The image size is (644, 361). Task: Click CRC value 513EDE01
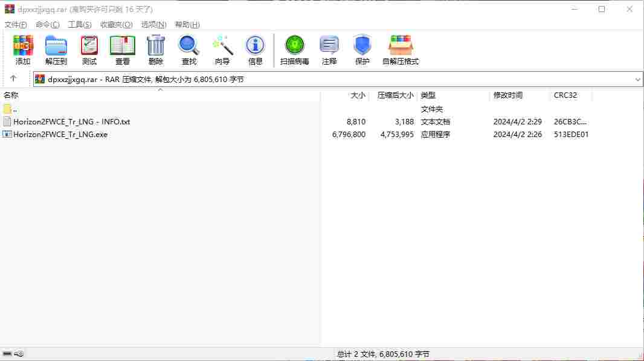coord(571,135)
